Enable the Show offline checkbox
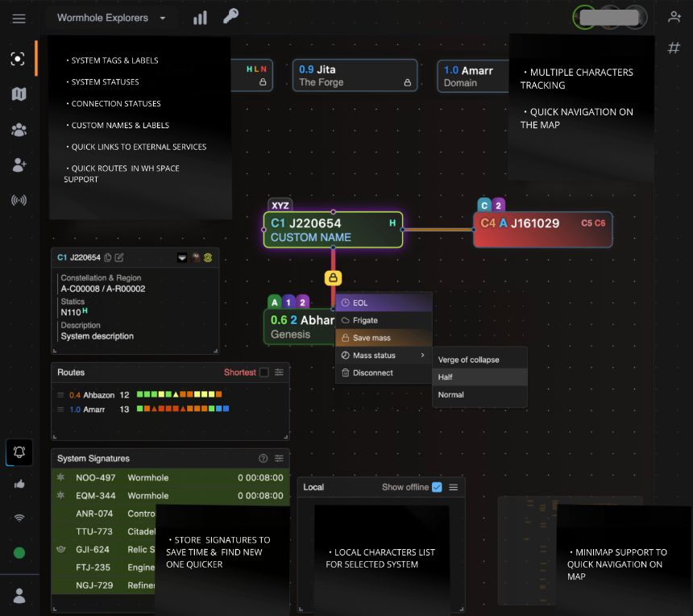 click(x=437, y=487)
